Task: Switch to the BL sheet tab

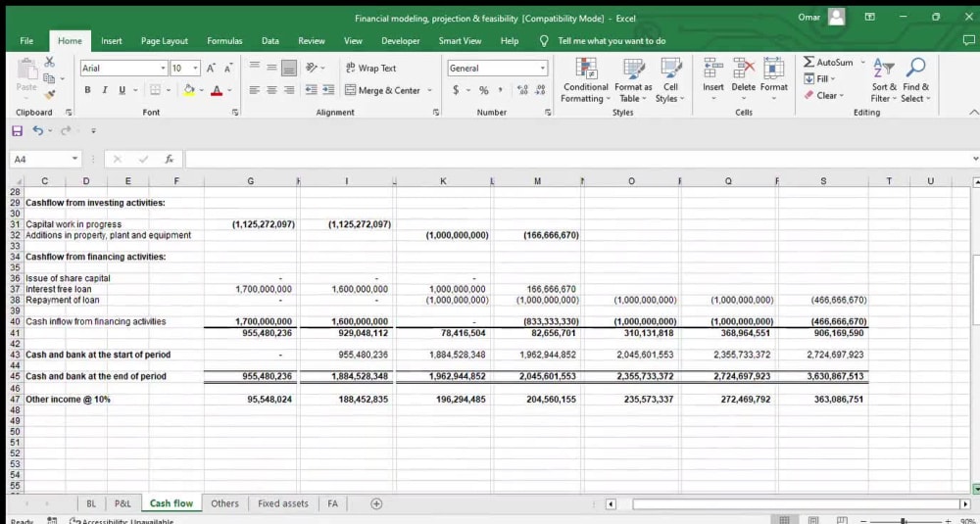Action: (91, 503)
